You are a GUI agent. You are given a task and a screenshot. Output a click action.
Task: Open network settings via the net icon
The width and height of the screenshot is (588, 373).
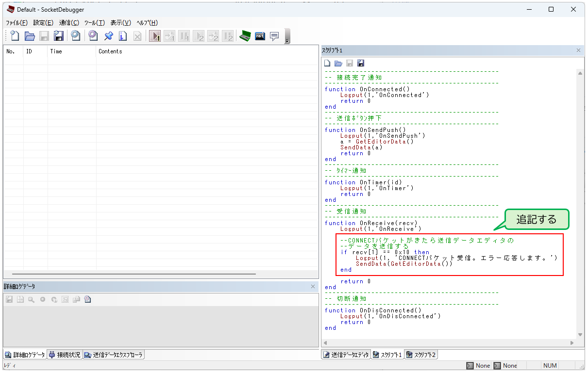260,35
